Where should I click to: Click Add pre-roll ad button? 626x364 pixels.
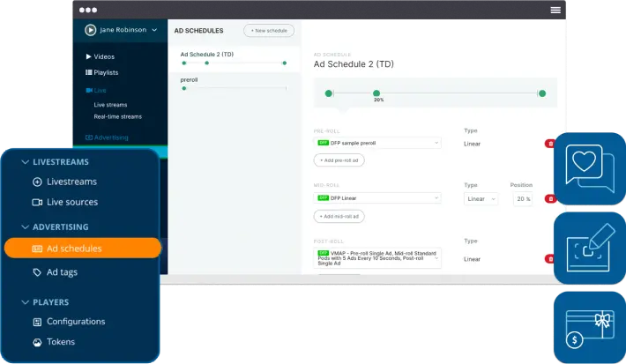click(x=339, y=160)
